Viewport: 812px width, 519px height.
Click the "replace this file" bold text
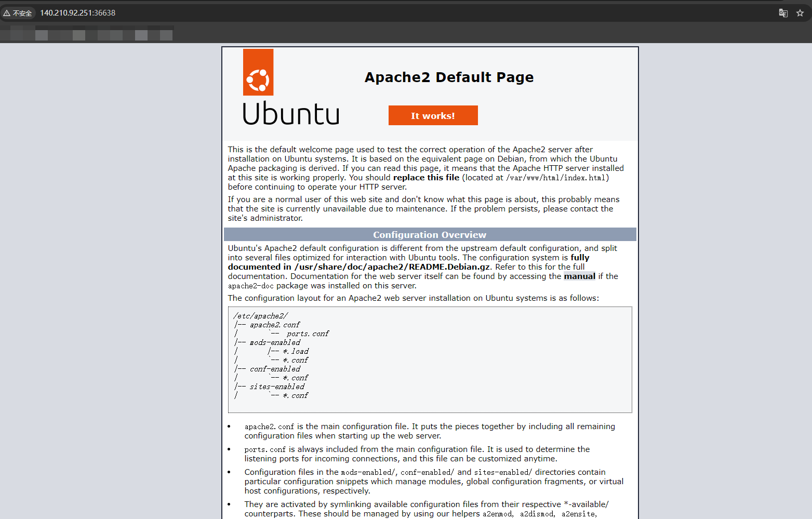[x=426, y=178]
